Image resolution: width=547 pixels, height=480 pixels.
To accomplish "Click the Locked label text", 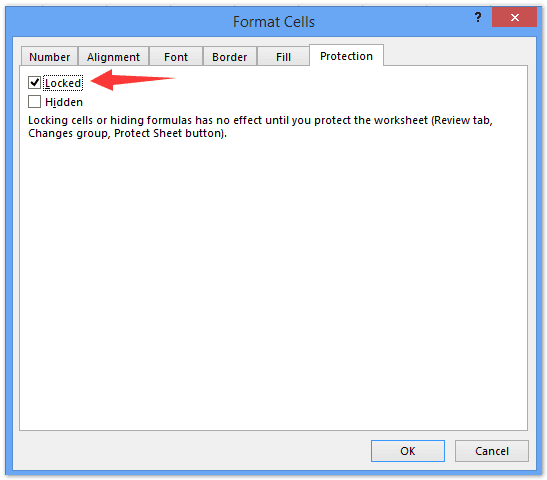I will click(63, 83).
